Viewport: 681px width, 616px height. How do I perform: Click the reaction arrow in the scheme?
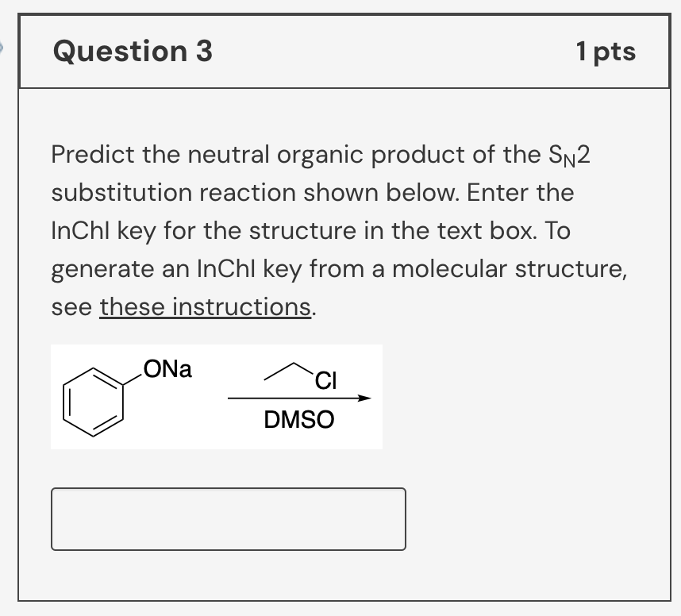point(299,397)
